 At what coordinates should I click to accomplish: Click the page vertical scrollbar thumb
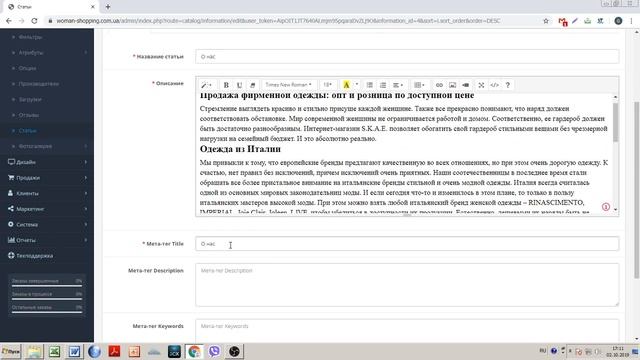click(636, 190)
